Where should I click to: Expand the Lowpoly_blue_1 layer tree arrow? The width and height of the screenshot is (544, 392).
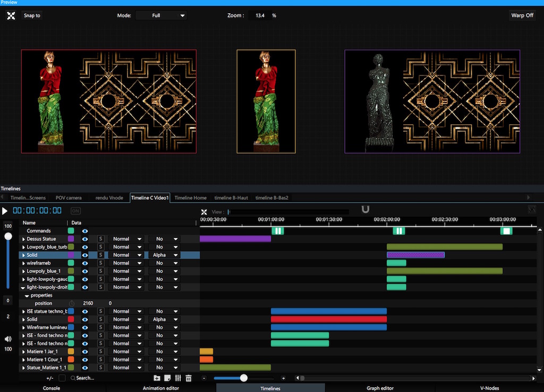[x=23, y=271]
